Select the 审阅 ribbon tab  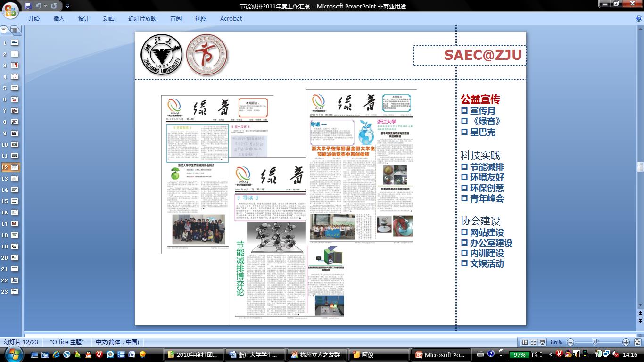pyautogui.click(x=176, y=19)
